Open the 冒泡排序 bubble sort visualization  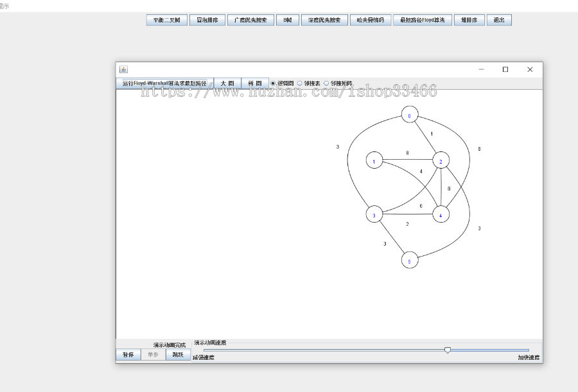click(x=208, y=19)
